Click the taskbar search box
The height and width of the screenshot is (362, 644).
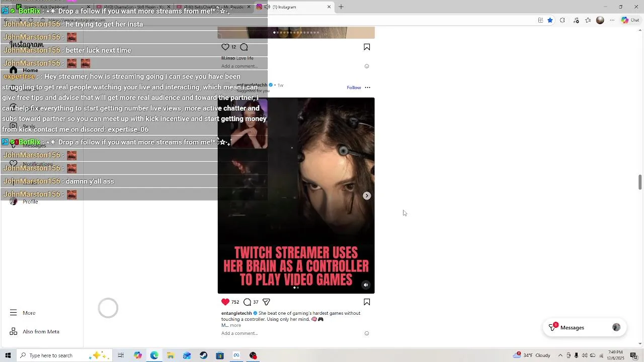[x=65, y=355]
